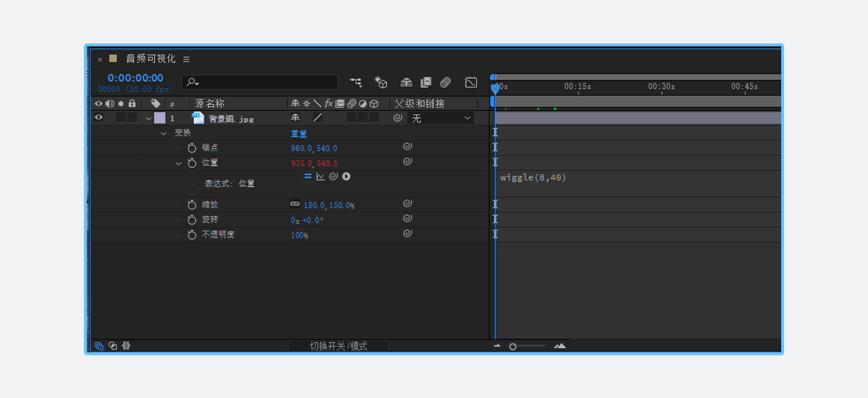
Task: Click the pick whip for 缩放 property
Action: (x=407, y=204)
